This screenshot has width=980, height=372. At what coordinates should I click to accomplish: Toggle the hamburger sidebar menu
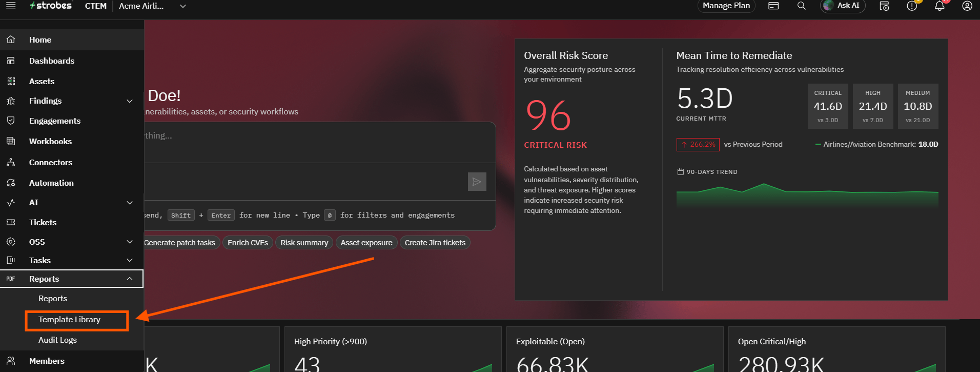[x=11, y=6]
